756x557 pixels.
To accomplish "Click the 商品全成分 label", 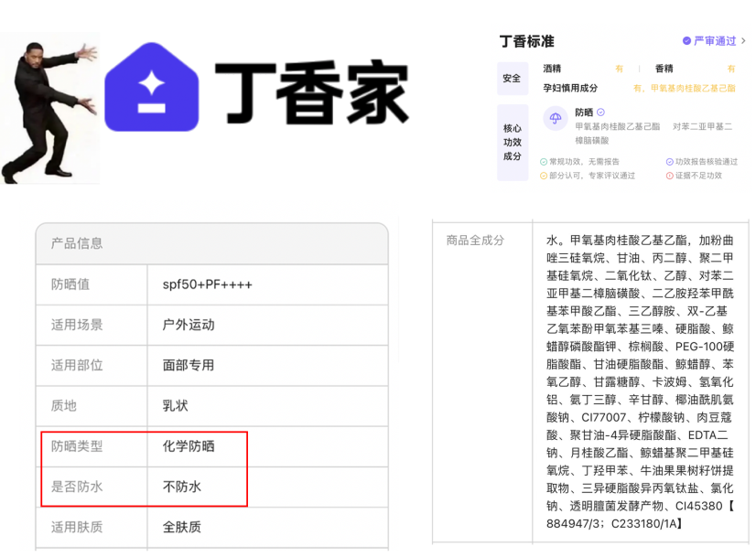I will (x=475, y=241).
